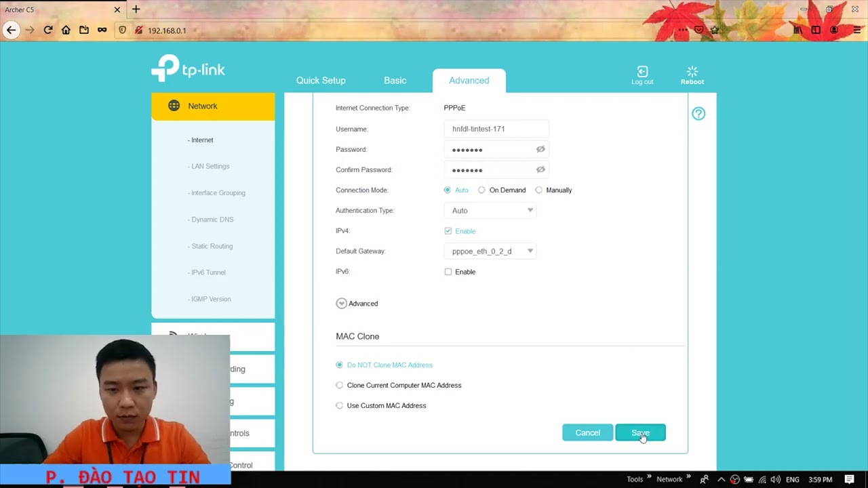Viewport: 868px width, 488px height.
Task: Open the bookmarks folder toolbar icon
Action: coord(83,30)
